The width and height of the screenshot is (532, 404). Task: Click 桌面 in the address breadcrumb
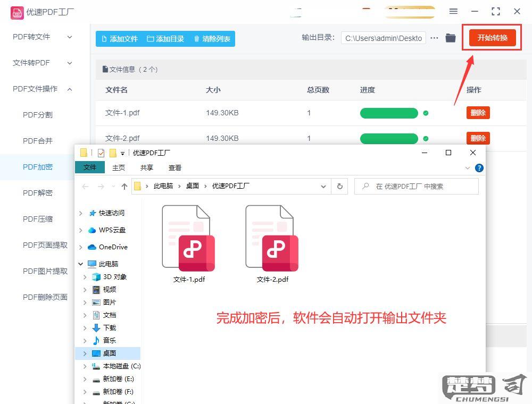point(193,186)
